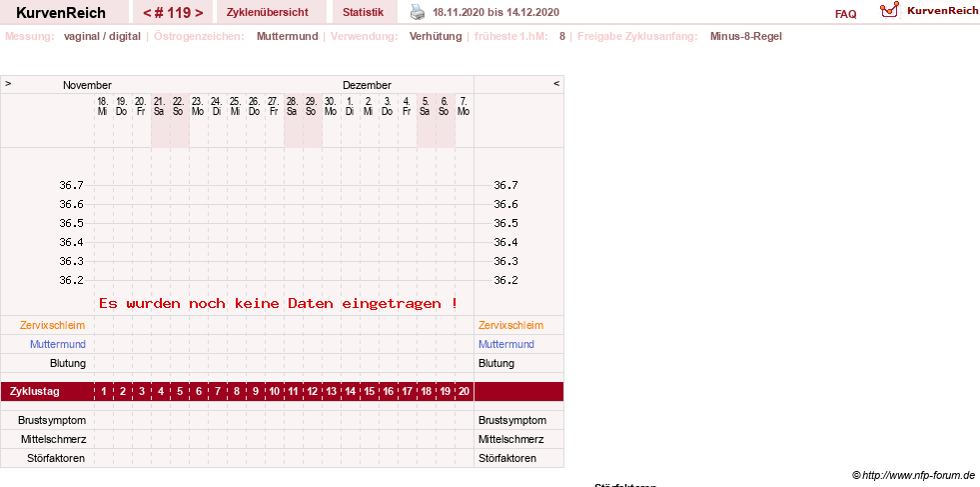
Task: Select date column 4. Fr
Action: [x=407, y=106]
